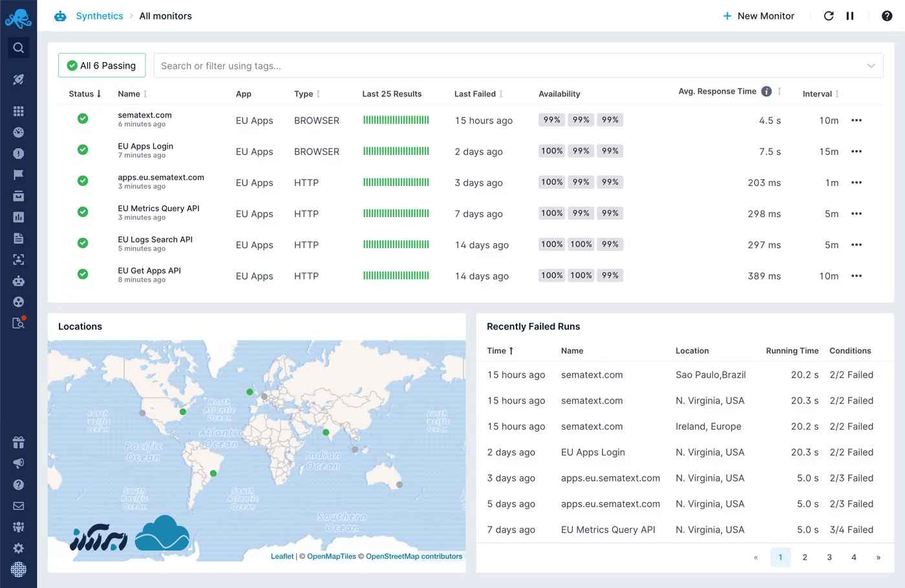Click the Synthetics breadcrumb

99,16
